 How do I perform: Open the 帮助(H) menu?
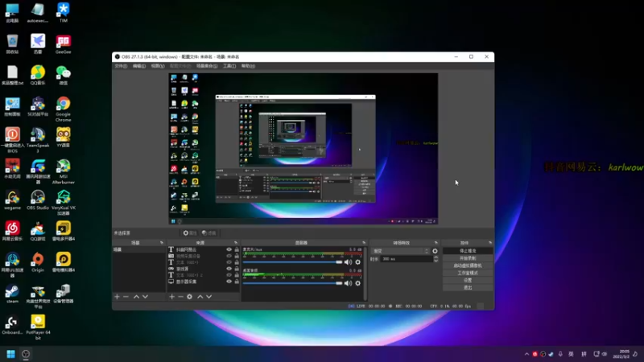point(248,66)
